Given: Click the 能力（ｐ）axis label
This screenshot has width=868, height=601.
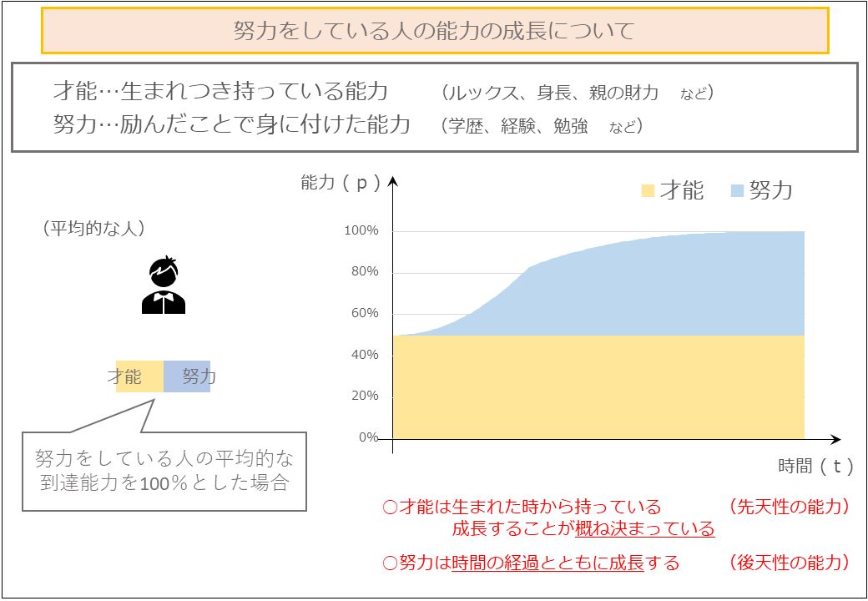Looking at the screenshot, I should click(341, 183).
